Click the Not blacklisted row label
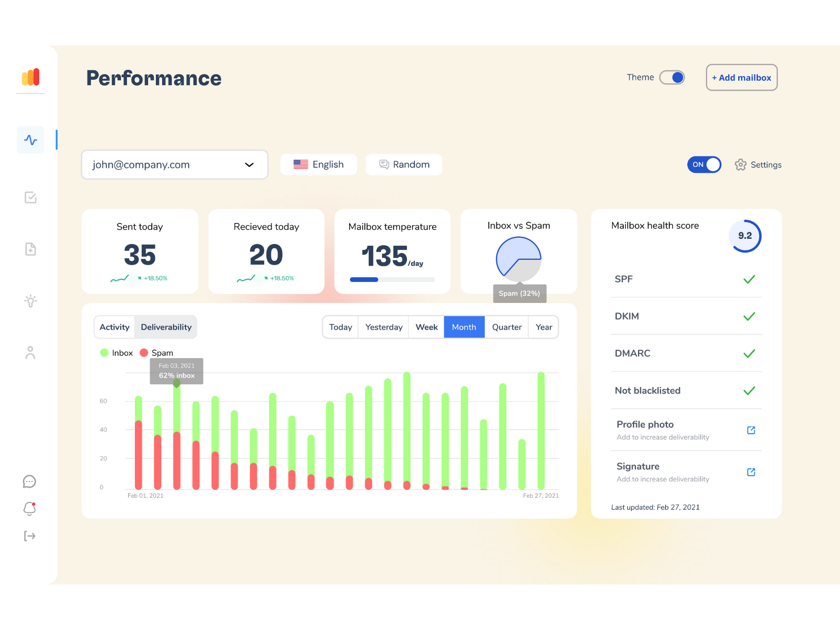Viewport: 840px width, 630px height. click(x=647, y=391)
